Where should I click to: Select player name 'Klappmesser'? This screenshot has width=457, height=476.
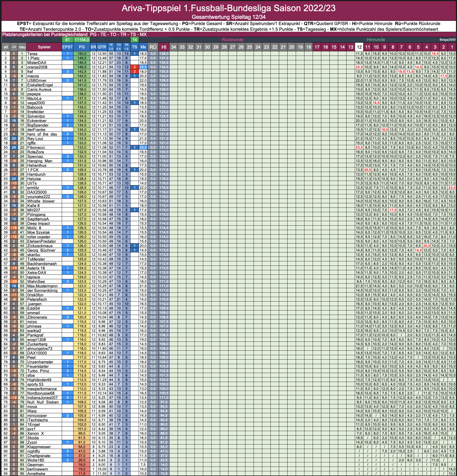pyautogui.click(x=39, y=447)
